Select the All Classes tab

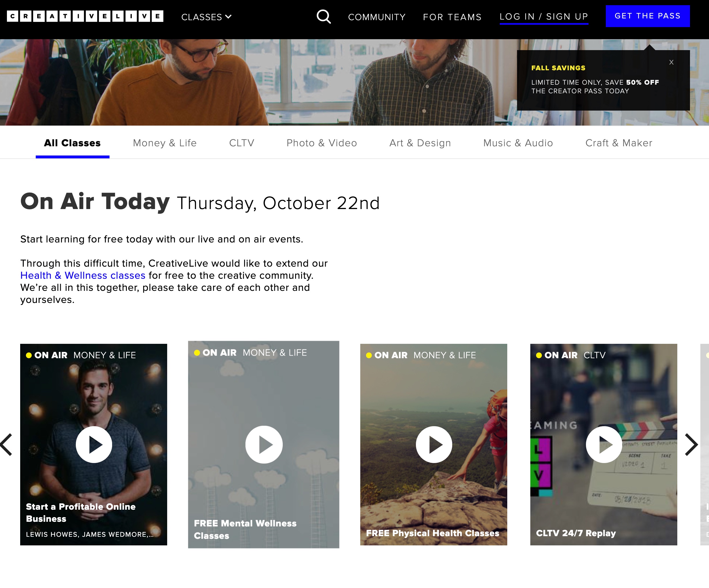click(72, 143)
